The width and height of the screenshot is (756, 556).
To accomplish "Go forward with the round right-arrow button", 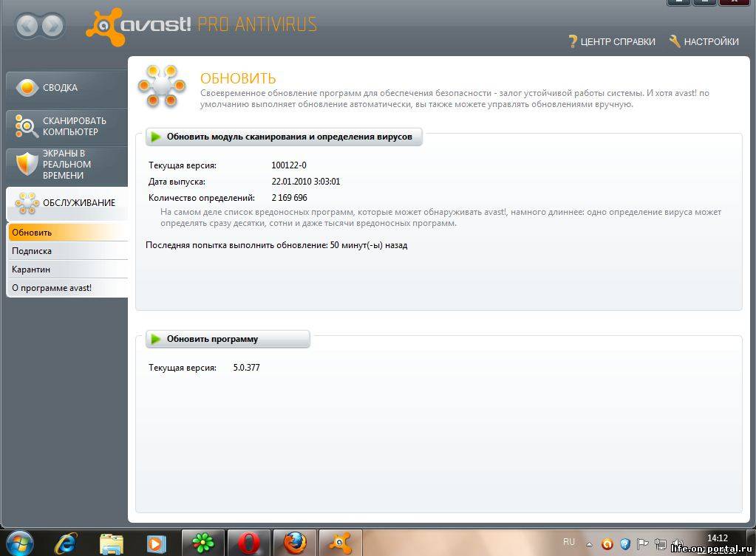I will point(52,25).
